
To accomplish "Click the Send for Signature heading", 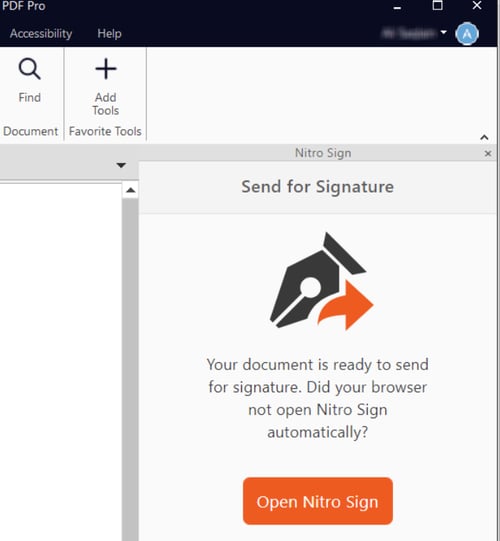I will coord(317,187).
